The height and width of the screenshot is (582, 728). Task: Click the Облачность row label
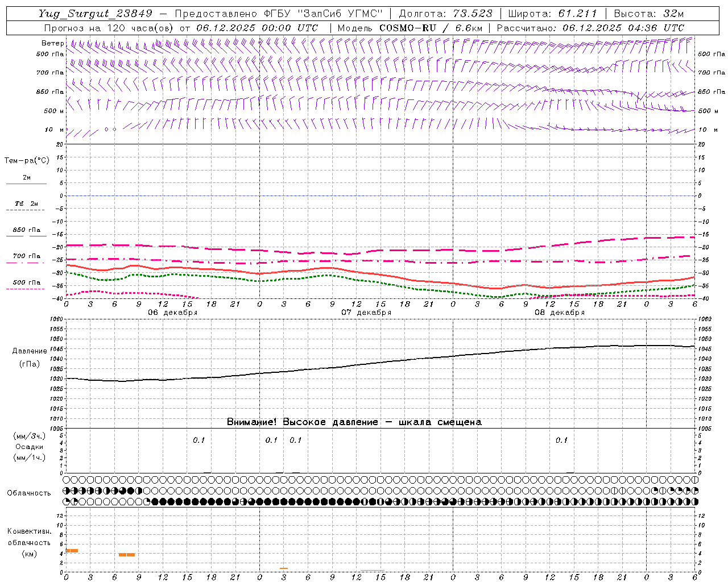pyautogui.click(x=29, y=493)
